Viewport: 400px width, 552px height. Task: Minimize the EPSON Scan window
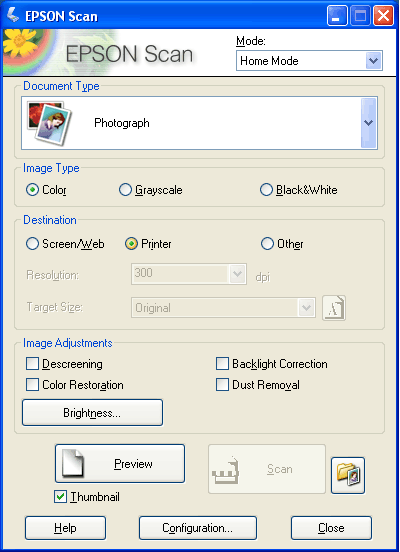click(337, 15)
